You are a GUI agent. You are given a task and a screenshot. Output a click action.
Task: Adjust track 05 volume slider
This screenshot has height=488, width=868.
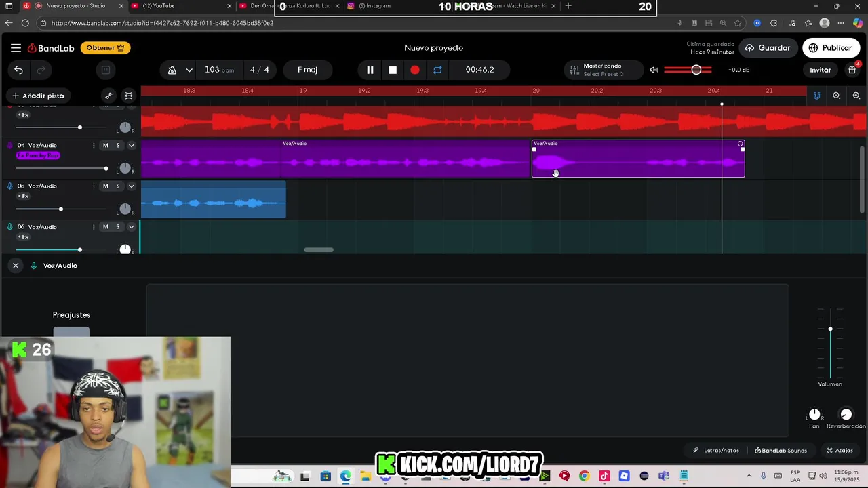pyautogui.click(x=61, y=209)
